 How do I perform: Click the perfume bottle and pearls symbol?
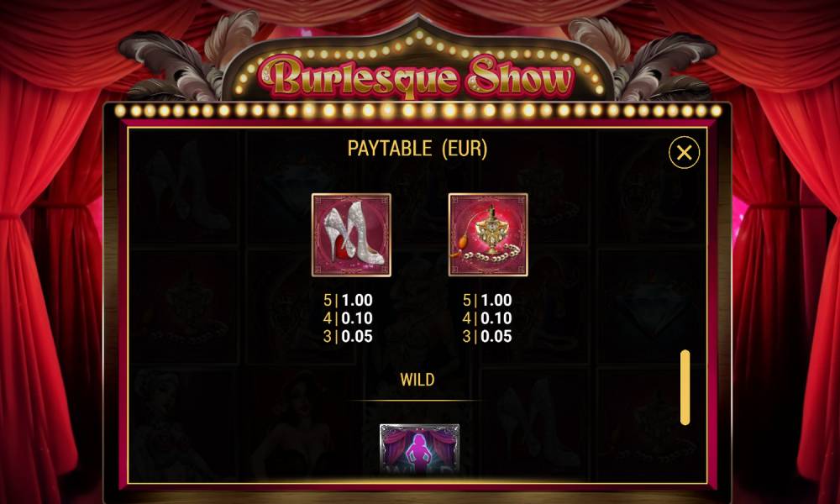(x=488, y=235)
